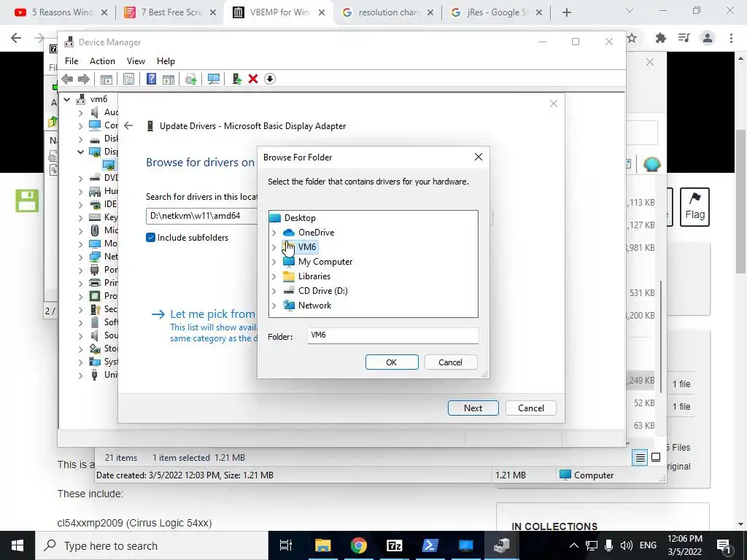Click the Forward arrow in Device Manager toolbar
747x560 pixels.
point(84,79)
